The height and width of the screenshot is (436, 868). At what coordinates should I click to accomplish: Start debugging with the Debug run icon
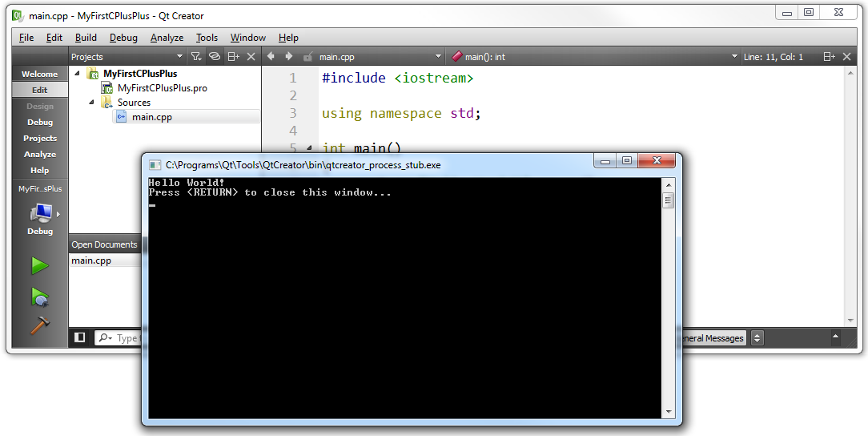[39, 297]
